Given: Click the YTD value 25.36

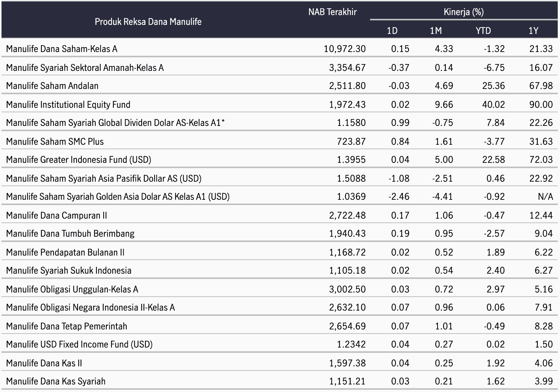Looking at the screenshot, I should (x=494, y=86).
